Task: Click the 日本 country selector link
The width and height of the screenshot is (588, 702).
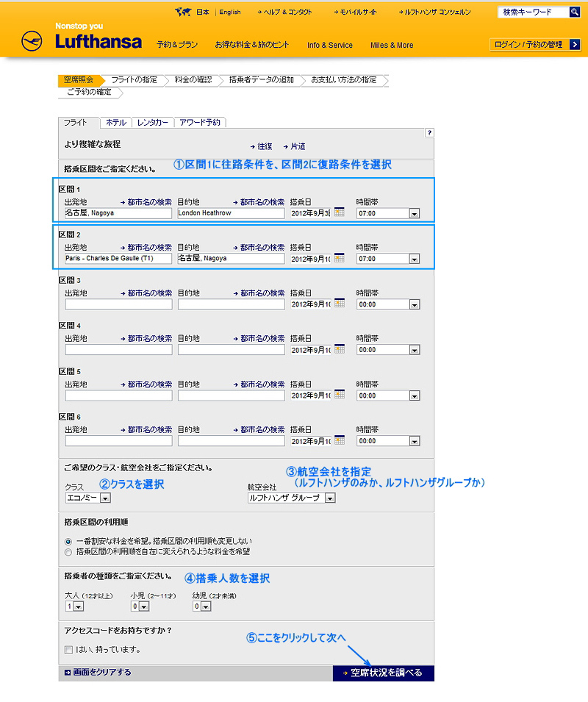Action: pos(202,12)
